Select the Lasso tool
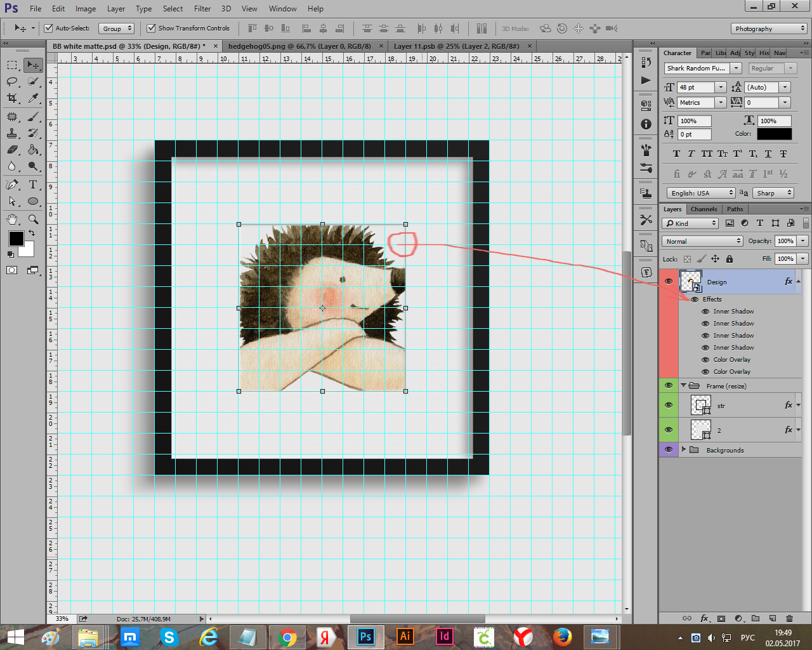 point(12,82)
